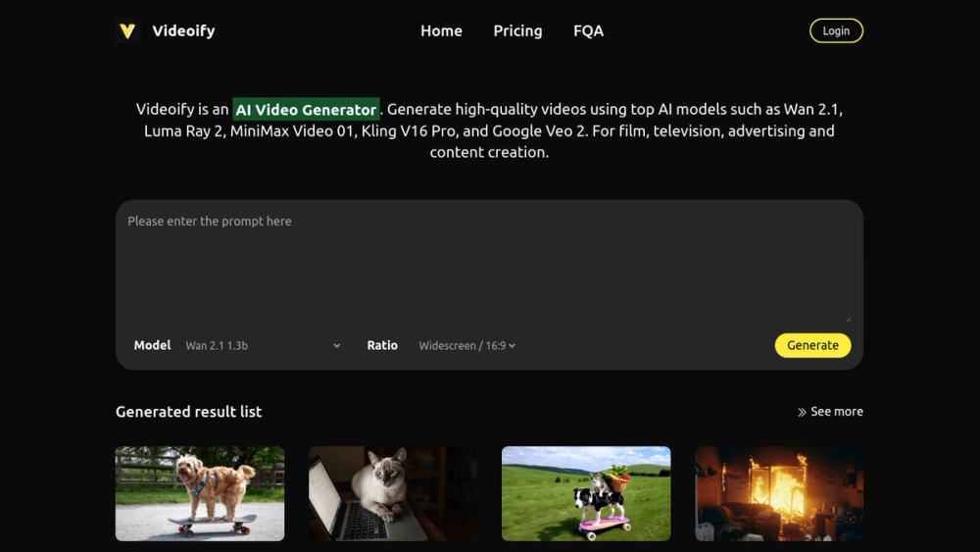Open the burning room video thumbnail

(x=779, y=493)
